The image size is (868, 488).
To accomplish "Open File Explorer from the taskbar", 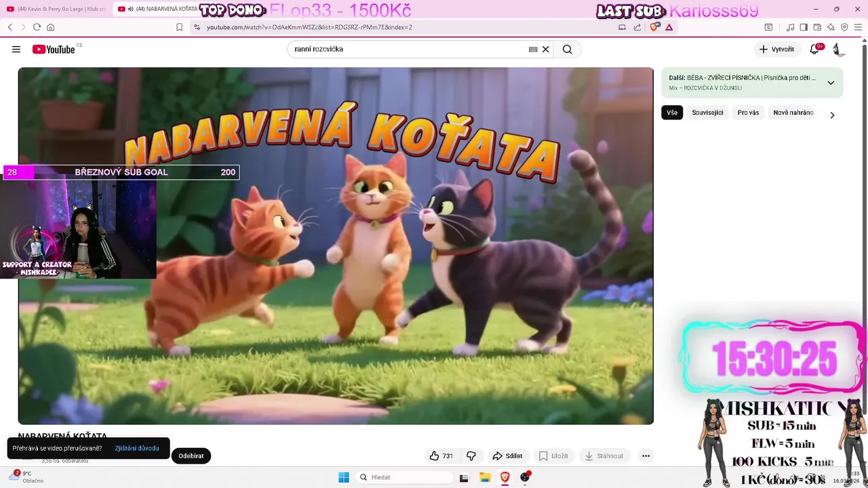I will click(485, 478).
